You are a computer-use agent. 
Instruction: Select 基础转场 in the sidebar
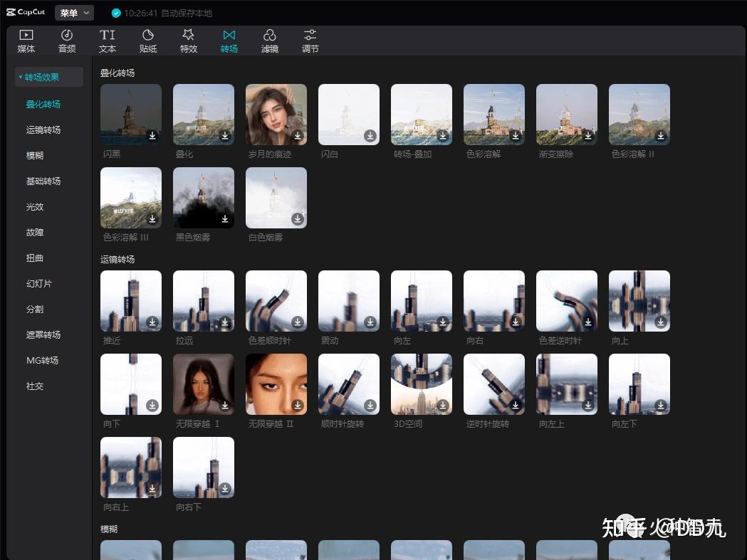coord(43,181)
